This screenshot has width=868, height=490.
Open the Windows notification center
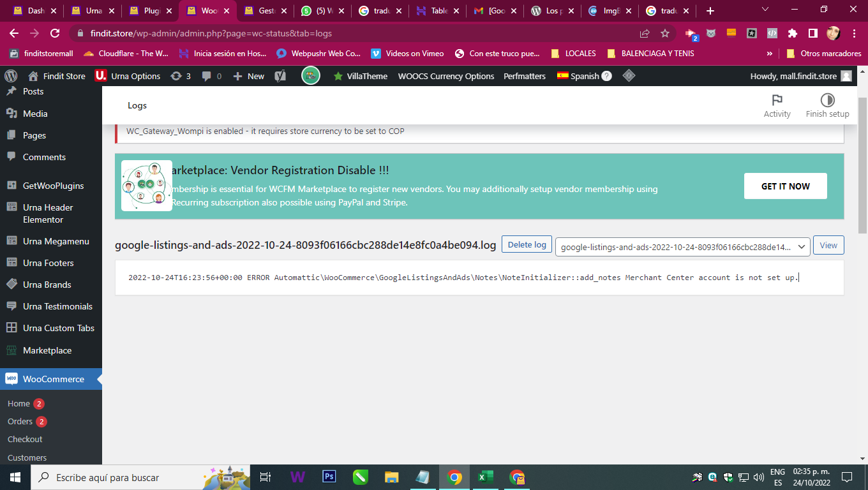847,477
